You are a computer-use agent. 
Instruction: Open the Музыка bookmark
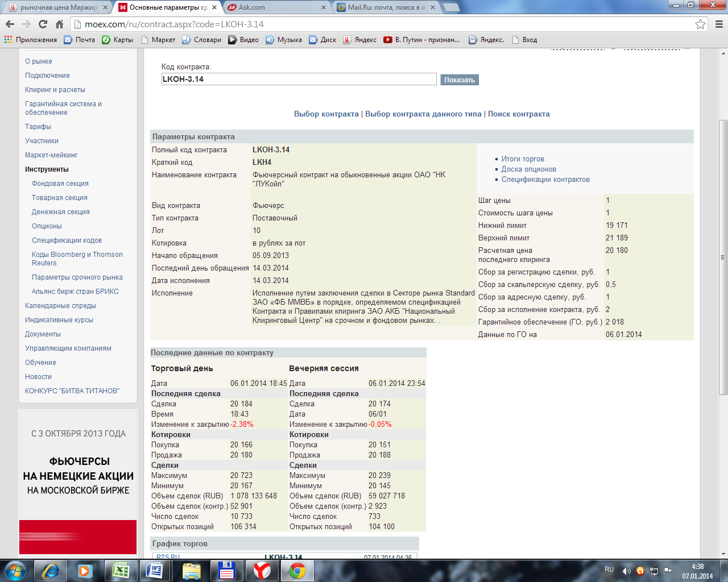(x=284, y=40)
